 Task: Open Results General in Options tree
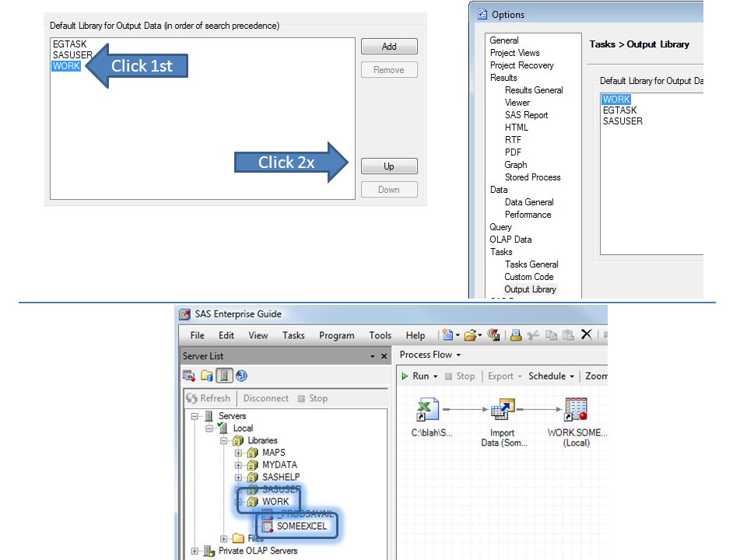tap(534, 90)
